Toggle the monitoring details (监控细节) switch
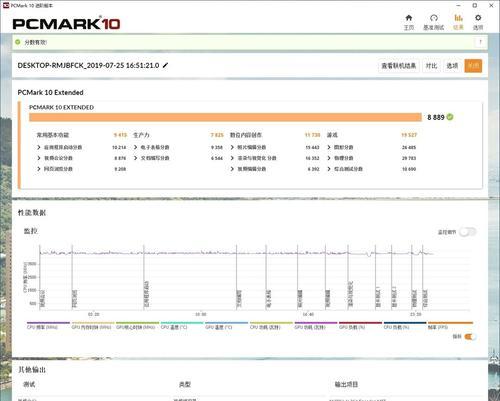The image size is (500, 401). click(467, 232)
